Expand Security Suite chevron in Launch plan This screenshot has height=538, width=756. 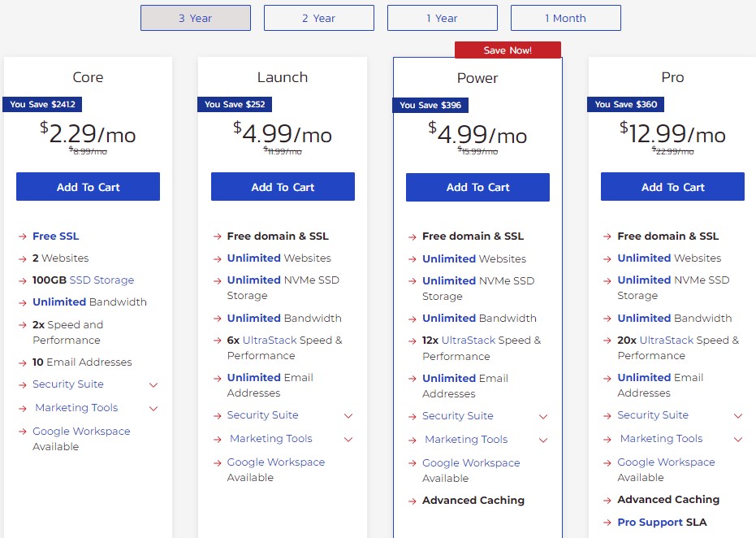click(x=348, y=416)
